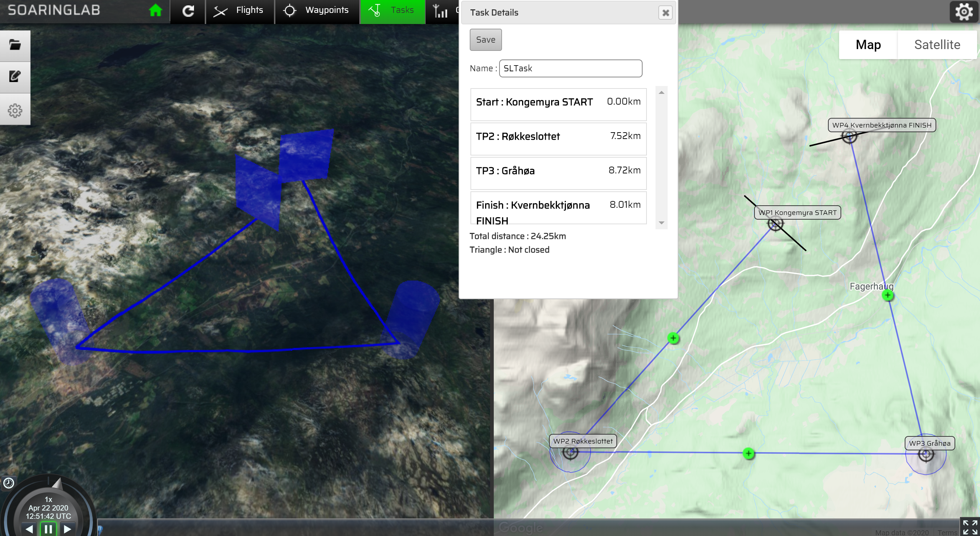The image size is (980, 536).
Task: Click the SOARINGLAB logo
Action: 54,10
